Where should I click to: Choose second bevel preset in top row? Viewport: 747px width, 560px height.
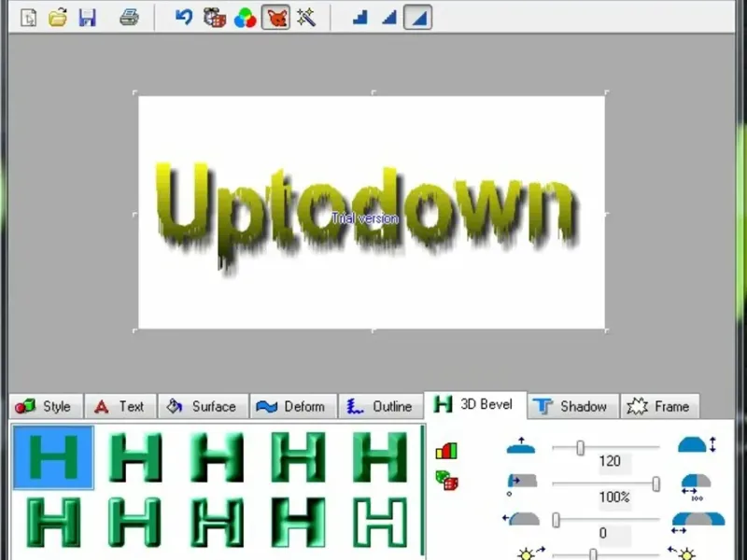(x=135, y=457)
